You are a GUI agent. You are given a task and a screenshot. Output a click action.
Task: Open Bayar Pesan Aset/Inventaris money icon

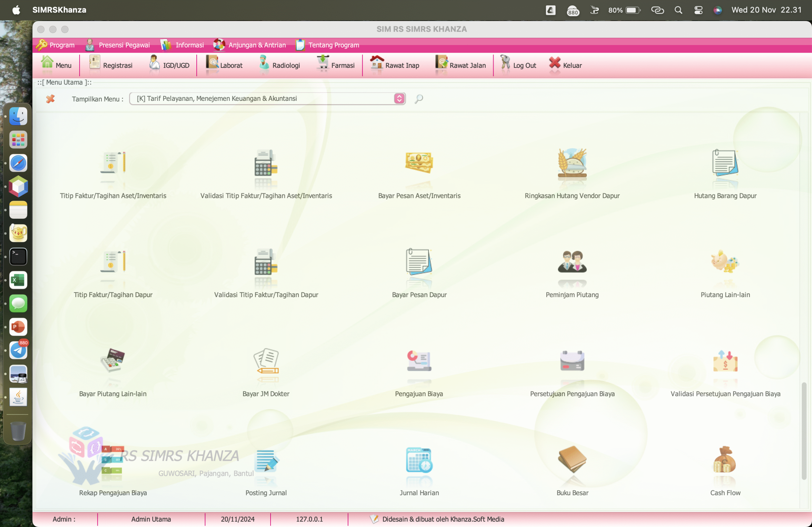[419, 163]
